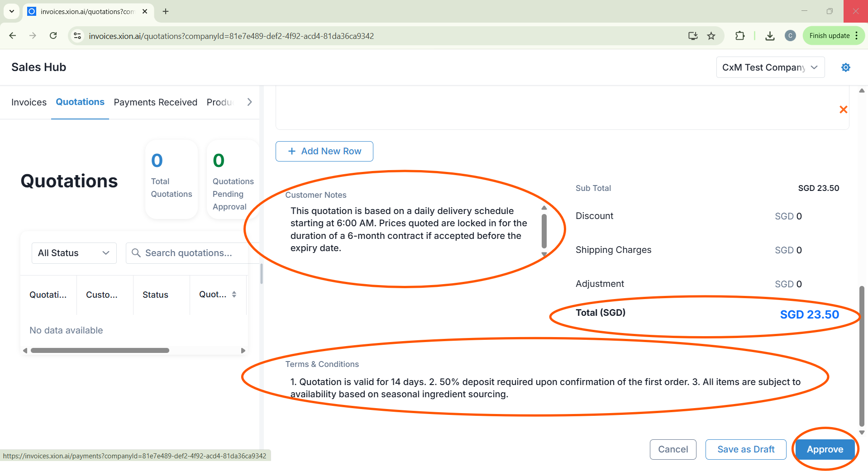Viewport: 868px width, 471px height.
Task: Open the CxM Test Company dropdown
Action: coord(770,67)
